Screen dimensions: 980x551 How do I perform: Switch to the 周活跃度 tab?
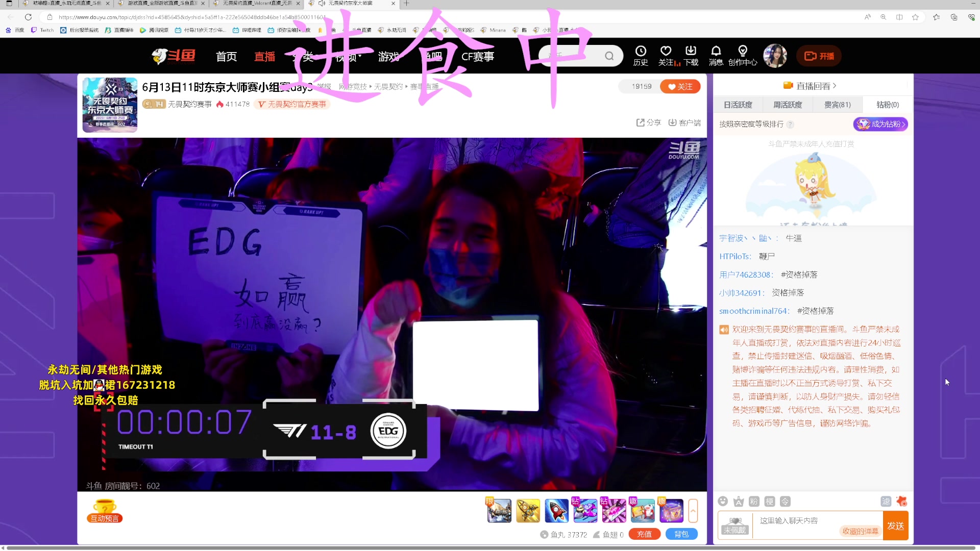[788, 105]
